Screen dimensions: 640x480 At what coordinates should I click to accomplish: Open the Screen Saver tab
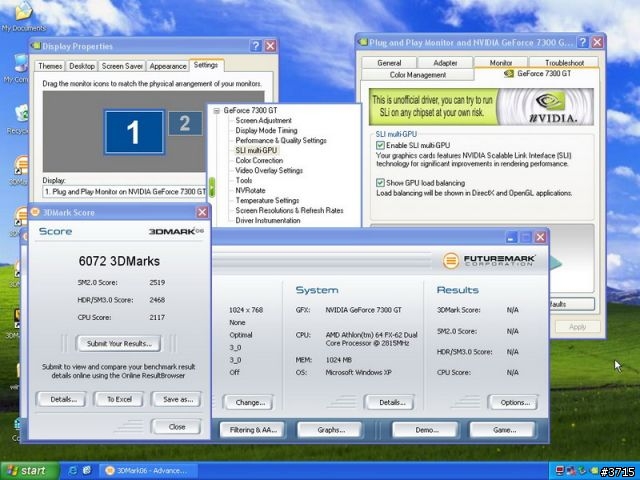[x=122, y=66]
